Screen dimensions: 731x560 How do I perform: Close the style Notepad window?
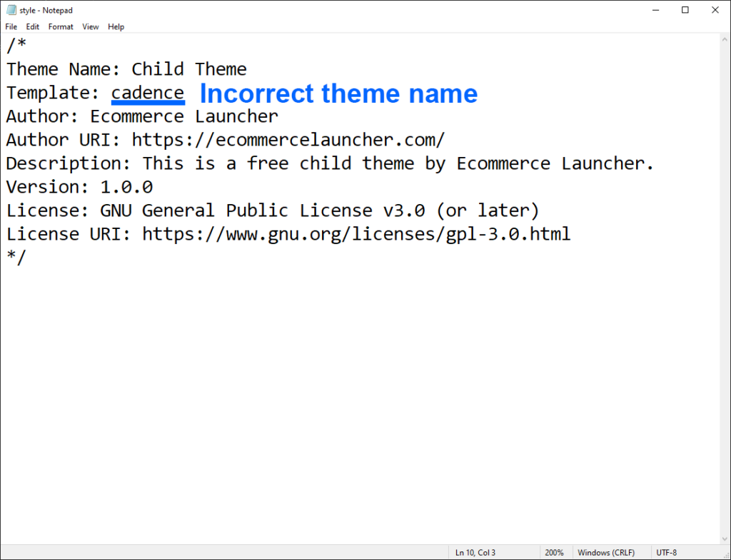click(715, 10)
